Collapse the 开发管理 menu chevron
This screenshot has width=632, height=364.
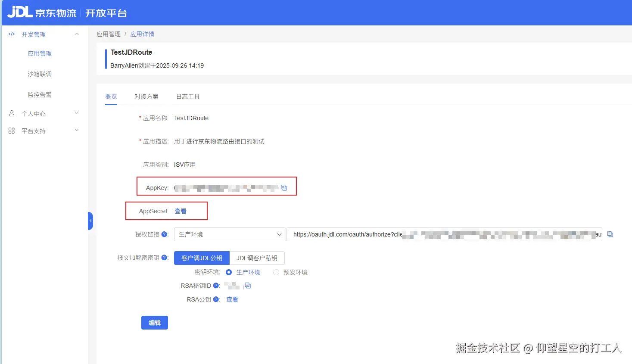tap(77, 34)
